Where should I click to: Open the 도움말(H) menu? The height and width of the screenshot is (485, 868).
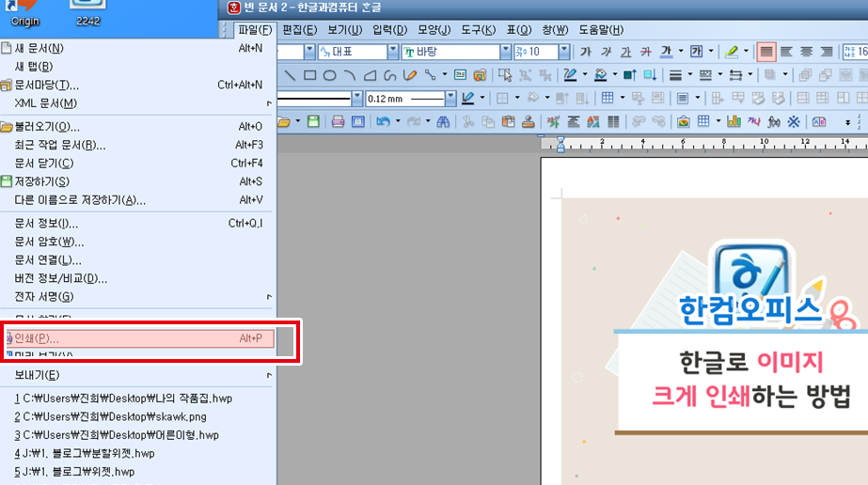click(601, 30)
